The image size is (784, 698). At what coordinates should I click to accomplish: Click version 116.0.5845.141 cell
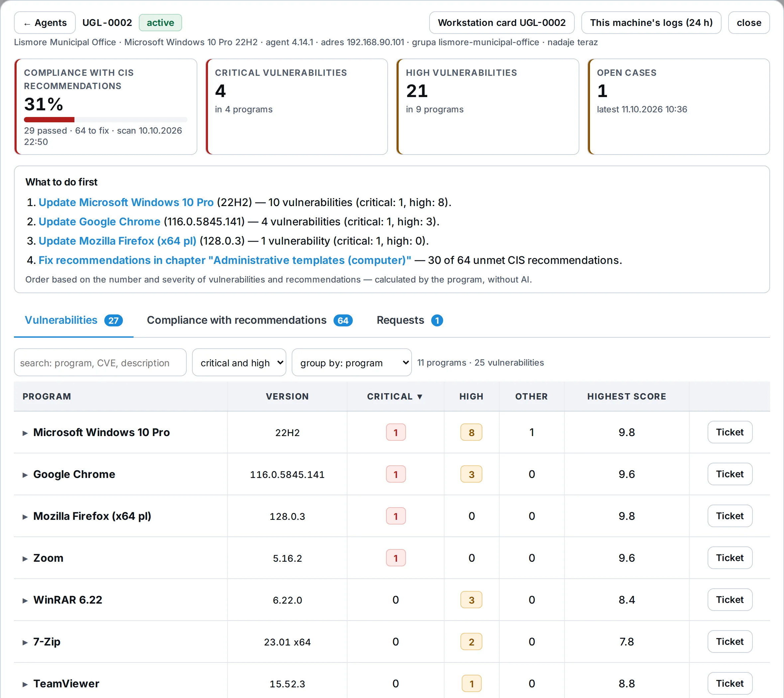click(x=287, y=475)
